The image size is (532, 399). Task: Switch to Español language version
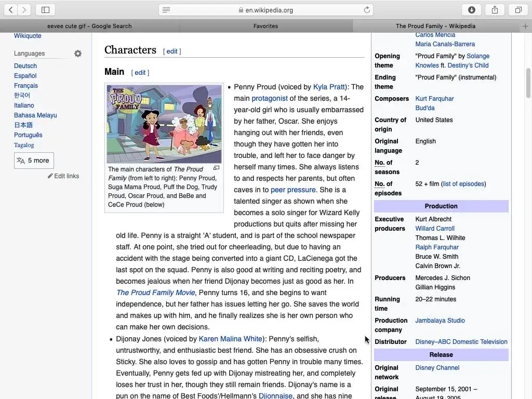25,76
